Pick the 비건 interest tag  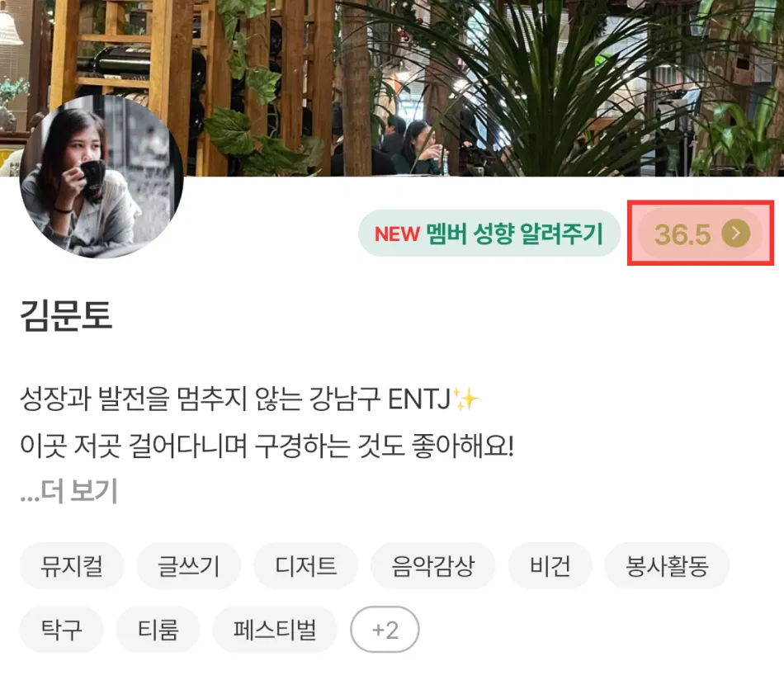pyautogui.click(x=550, y=566)
